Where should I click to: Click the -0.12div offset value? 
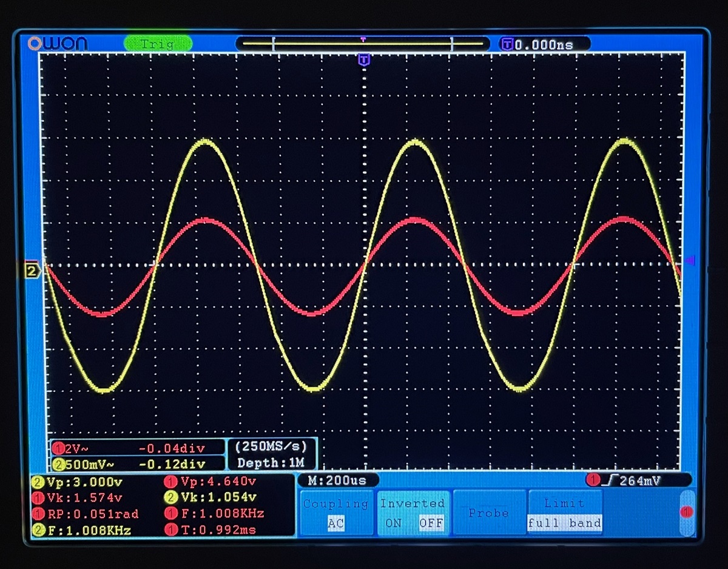tap(172, 465)
